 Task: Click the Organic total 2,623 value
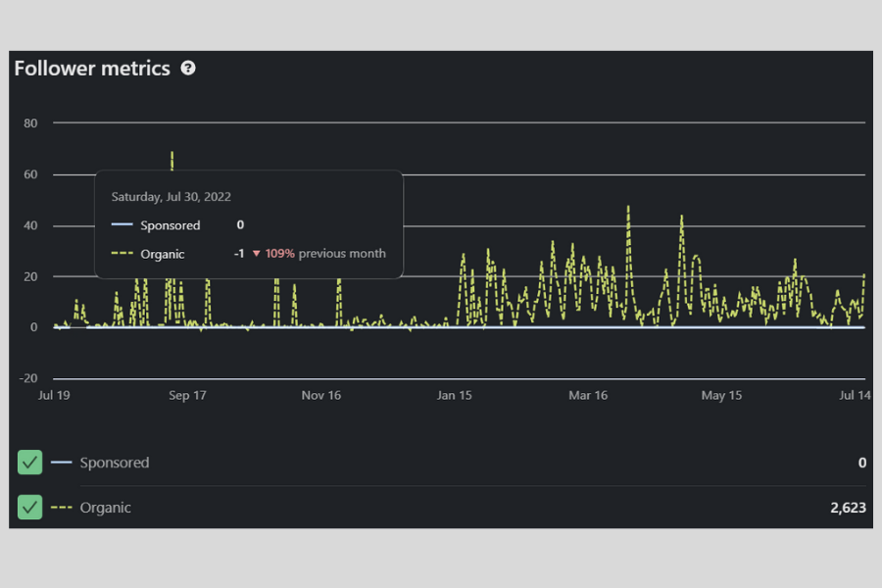pyautogui.click(x=843, y=508)
